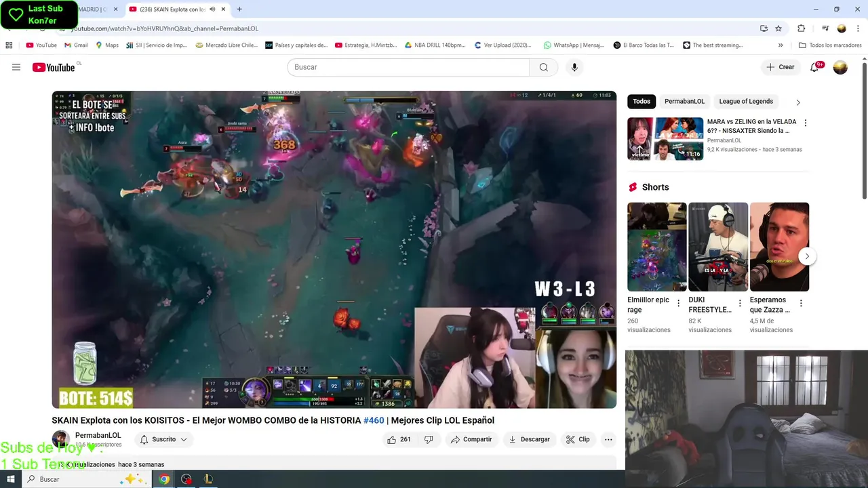Open options for DUKI FREESTYLE short
This screenshot has height=488, width=868.
pyautogui.click(x=740, y=304)
